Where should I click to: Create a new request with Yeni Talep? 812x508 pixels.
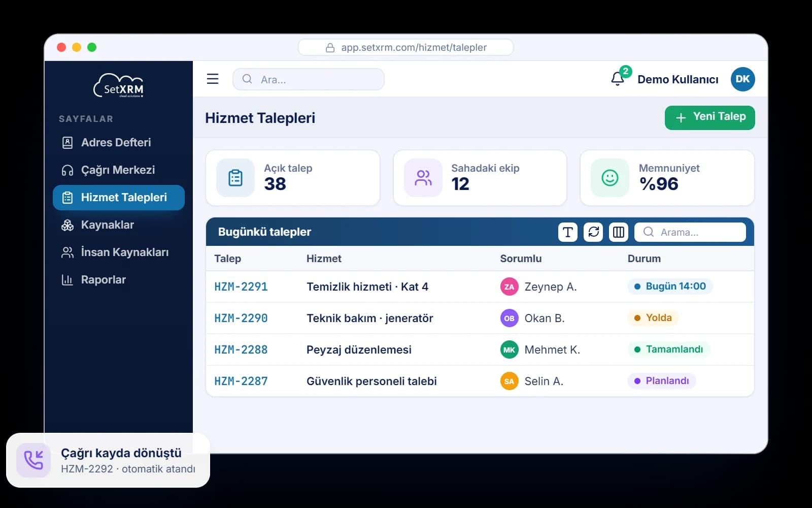tap(710, 118)
